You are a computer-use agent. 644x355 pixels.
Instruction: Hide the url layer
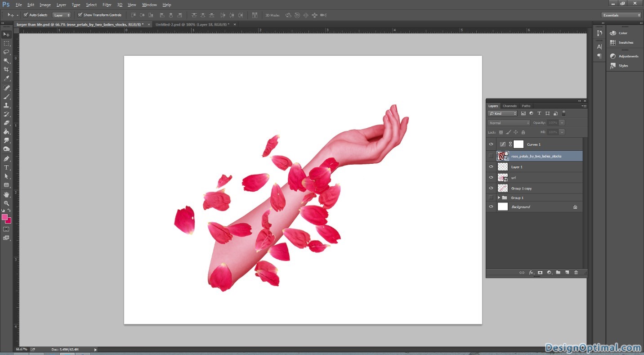click(x=491, y=178)
